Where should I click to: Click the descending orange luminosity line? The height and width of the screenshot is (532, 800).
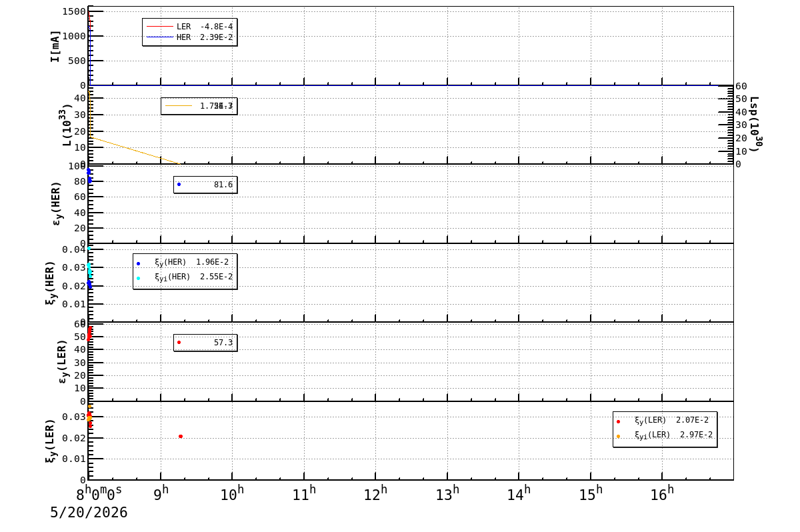pyautogui.click(x=134, y=150)
